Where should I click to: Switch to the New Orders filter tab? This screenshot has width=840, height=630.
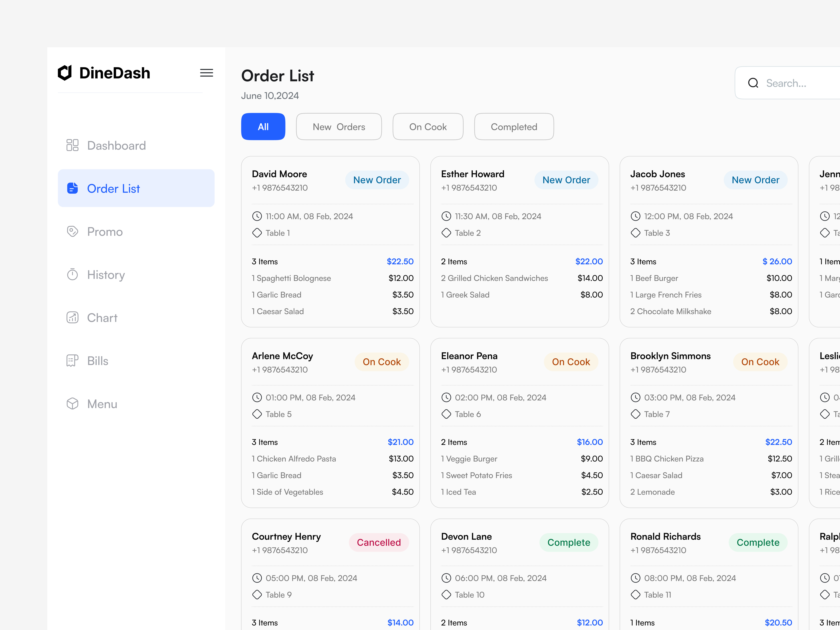pos(339,126)
